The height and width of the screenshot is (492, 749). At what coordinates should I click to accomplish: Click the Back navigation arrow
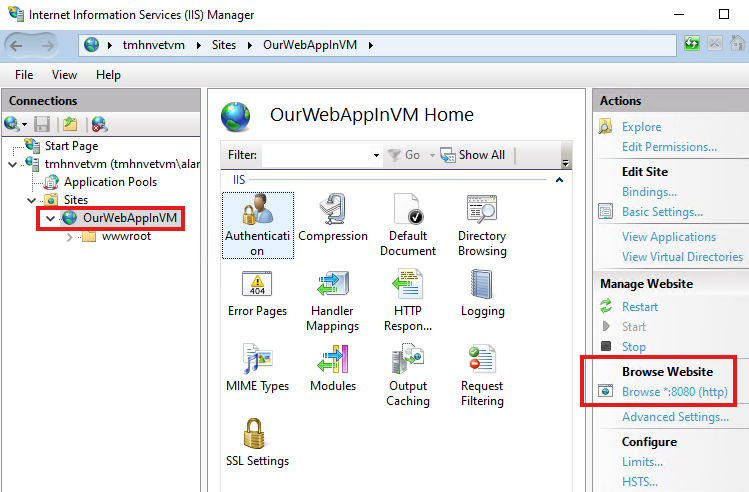click(x=16, y=45)
